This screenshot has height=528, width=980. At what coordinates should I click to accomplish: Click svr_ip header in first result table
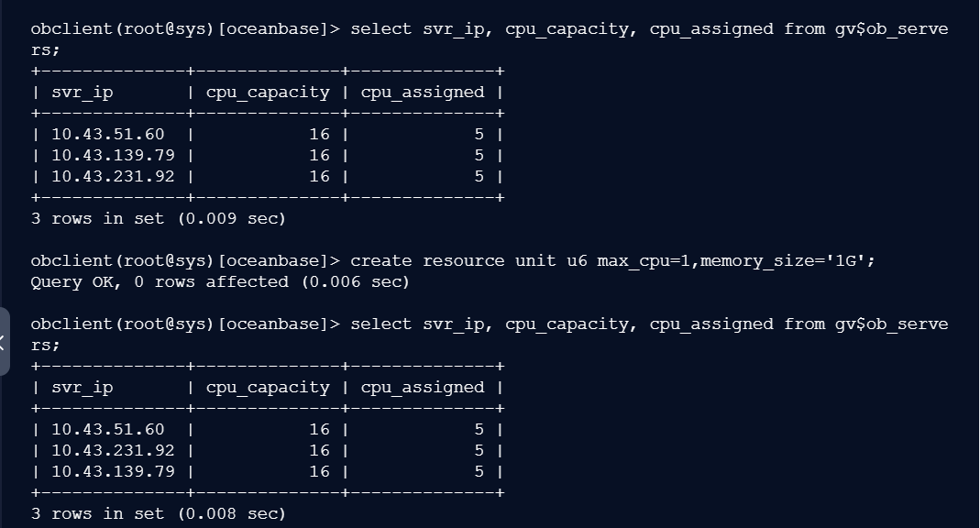pyautogui.click(x=83, y=93)
